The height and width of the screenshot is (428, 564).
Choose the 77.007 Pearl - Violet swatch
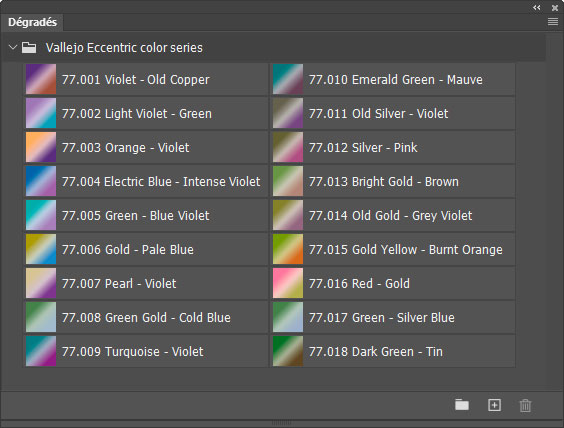(x=41, y=283)
